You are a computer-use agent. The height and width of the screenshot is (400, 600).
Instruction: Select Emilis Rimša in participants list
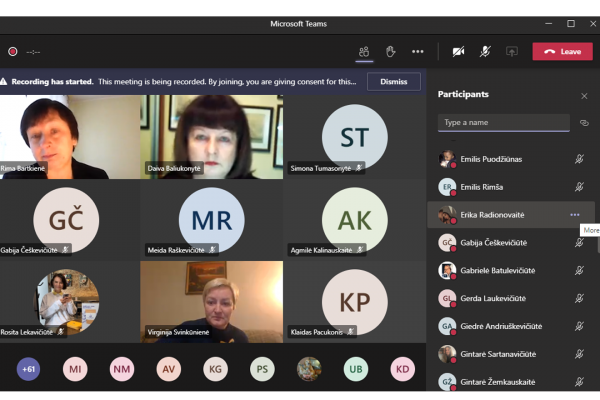pyautogui.click(x=511, y=187)
